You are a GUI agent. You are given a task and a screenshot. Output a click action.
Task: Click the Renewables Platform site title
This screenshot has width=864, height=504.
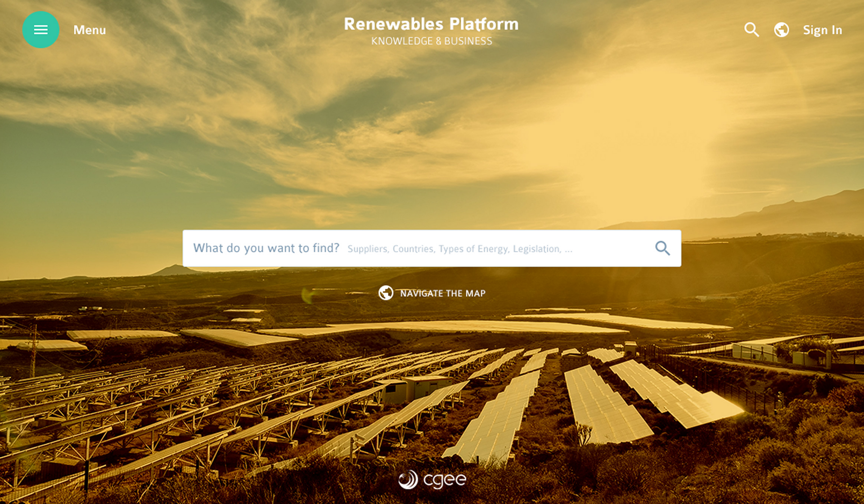(x=431, y=24)
